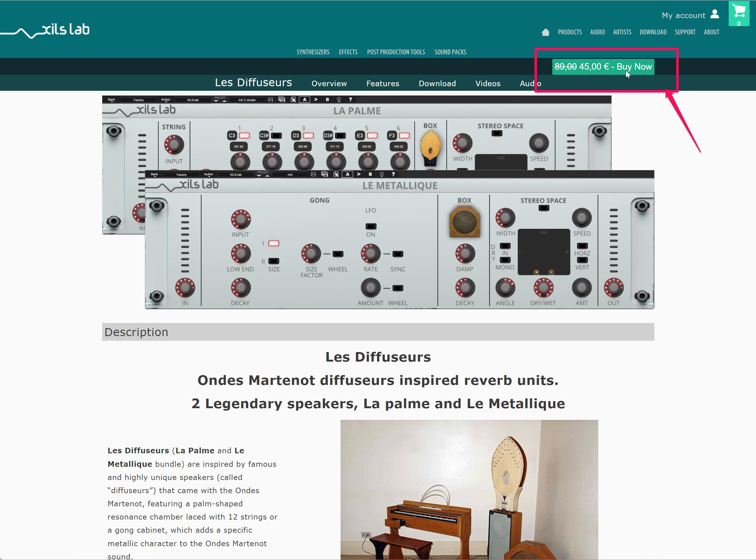
Task: Click the DRY/WET knob in Le Metallique
Action: 543,288
